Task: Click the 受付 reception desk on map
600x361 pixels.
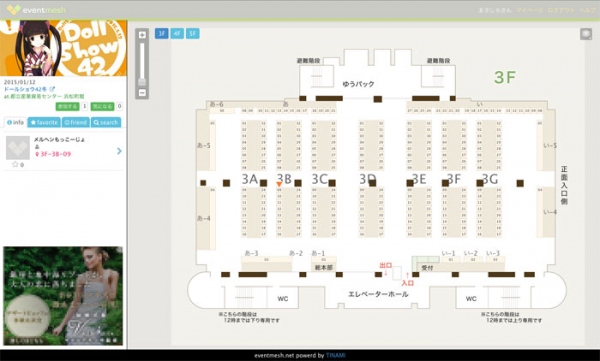Action: point(427,268)
